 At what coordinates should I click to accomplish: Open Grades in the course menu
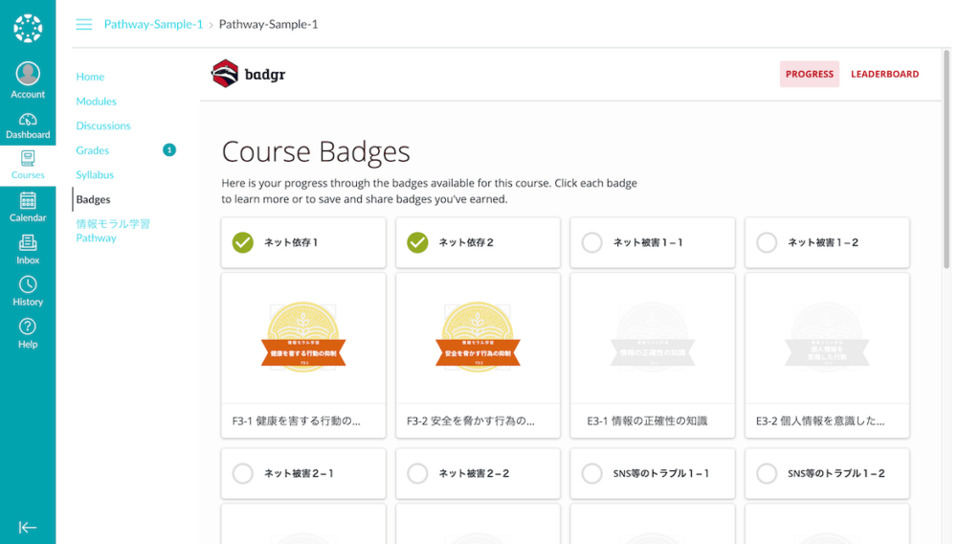[93, 150]
